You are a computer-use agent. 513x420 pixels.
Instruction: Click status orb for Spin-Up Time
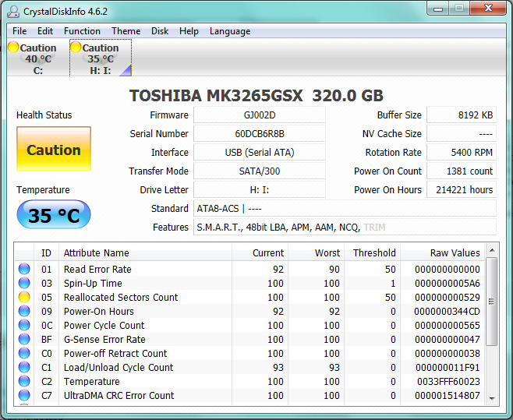(24, 283)
